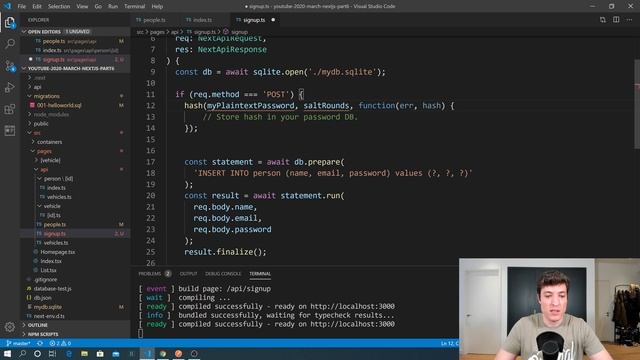Click the unsaved dot on signup.ts tab

click(x=273, y=20)
